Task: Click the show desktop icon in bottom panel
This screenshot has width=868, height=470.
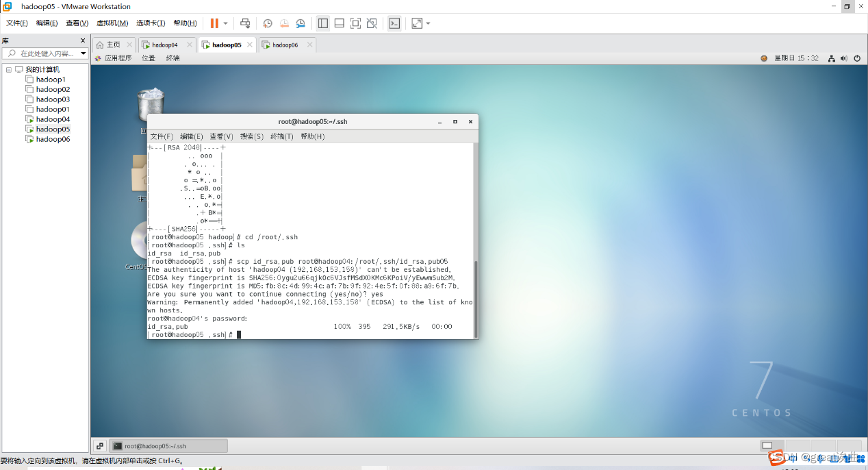Action: coord(100,446)
